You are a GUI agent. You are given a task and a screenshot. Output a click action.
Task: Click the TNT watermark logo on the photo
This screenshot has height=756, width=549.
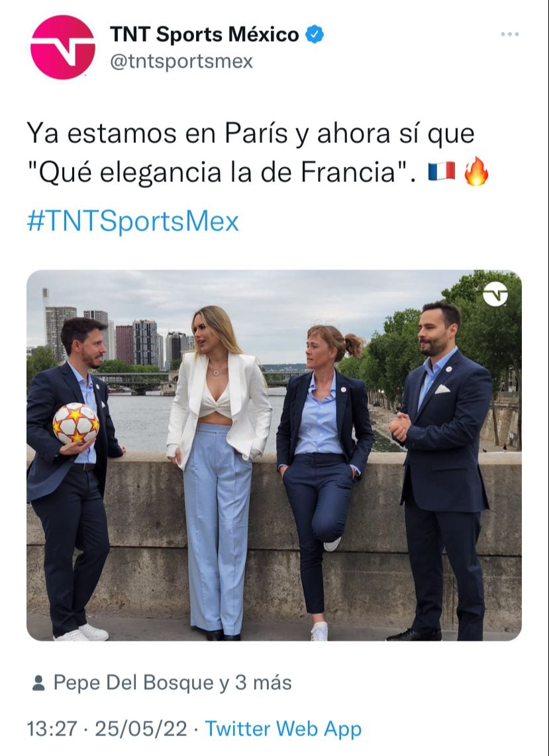pos(495,294)
